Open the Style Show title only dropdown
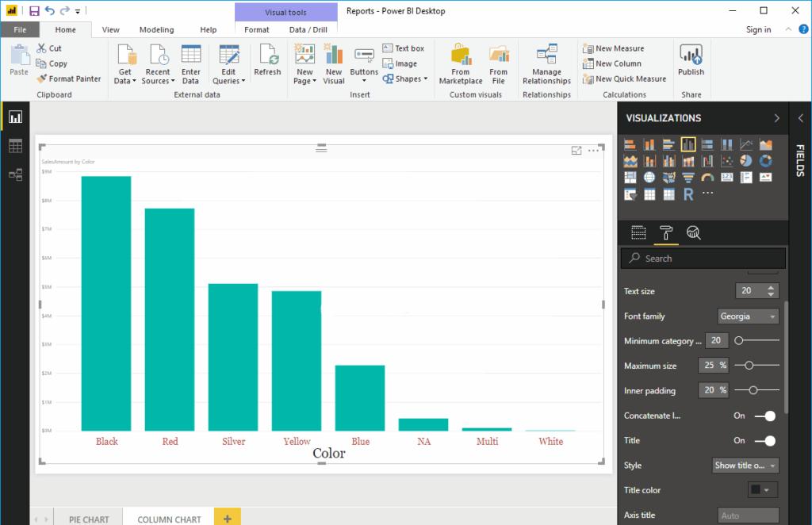Image resolution: width=812 pixels, height=525 pixels. (x=745, y=466)
